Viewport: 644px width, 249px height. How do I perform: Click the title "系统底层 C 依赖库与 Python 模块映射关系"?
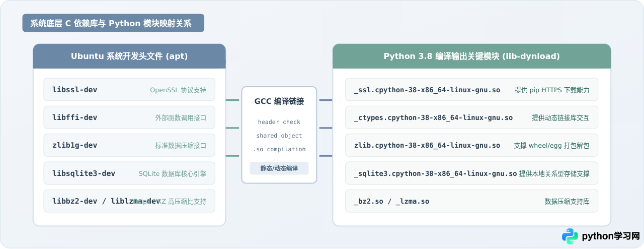click(x=111, y=23)
